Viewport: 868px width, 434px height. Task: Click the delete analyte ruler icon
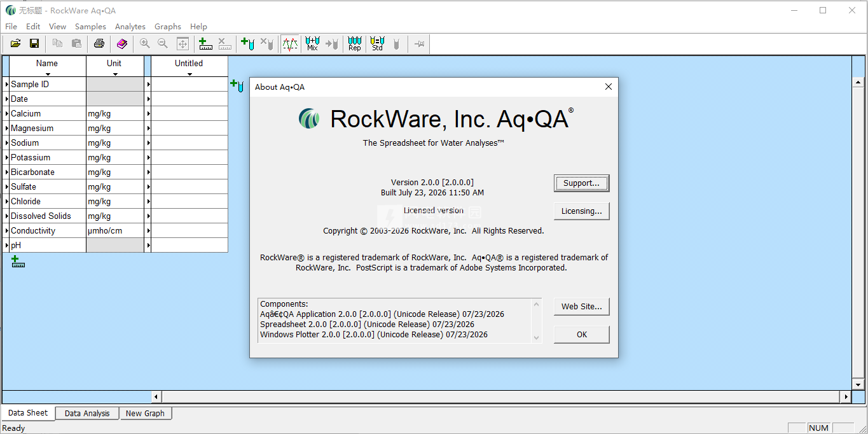pyautogui.click(x=224, y=43)
